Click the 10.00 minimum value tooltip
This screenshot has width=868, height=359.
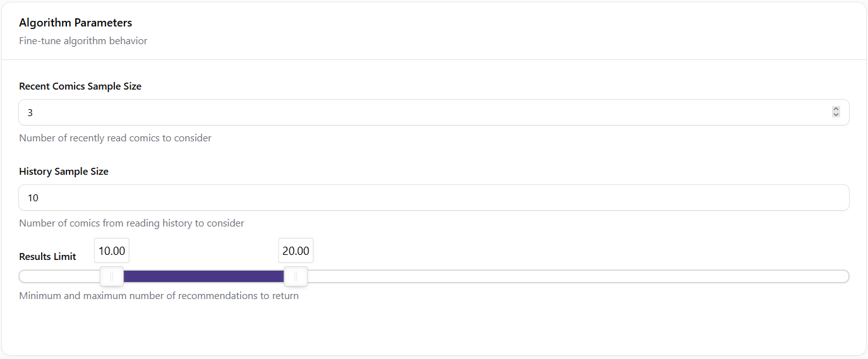[112, 250]
